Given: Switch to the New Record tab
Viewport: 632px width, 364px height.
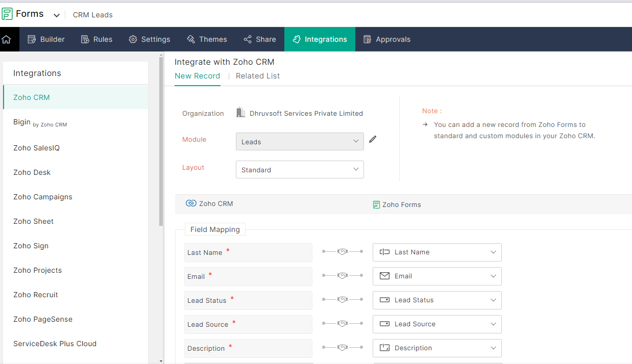Looking at the screenshot, I should pos(197,76).
